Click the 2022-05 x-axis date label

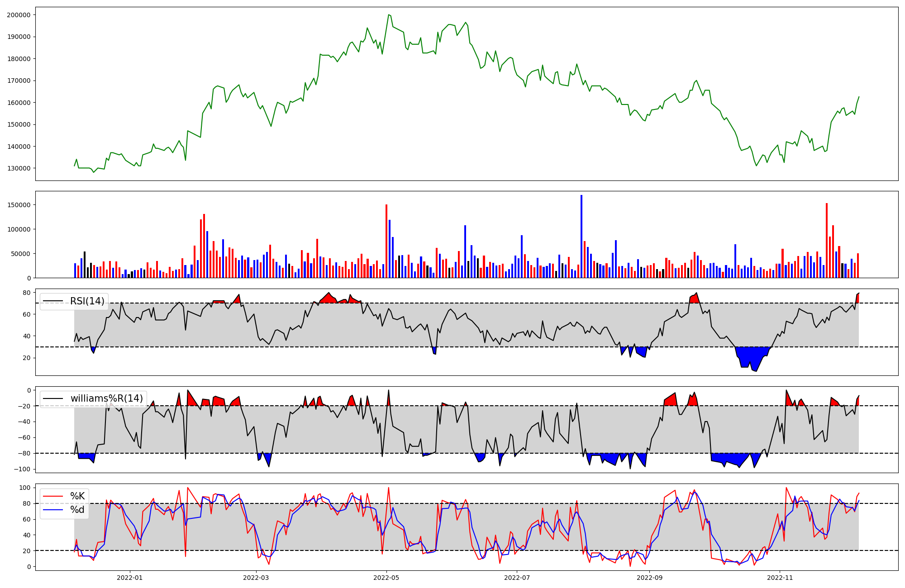click(386, 578)
